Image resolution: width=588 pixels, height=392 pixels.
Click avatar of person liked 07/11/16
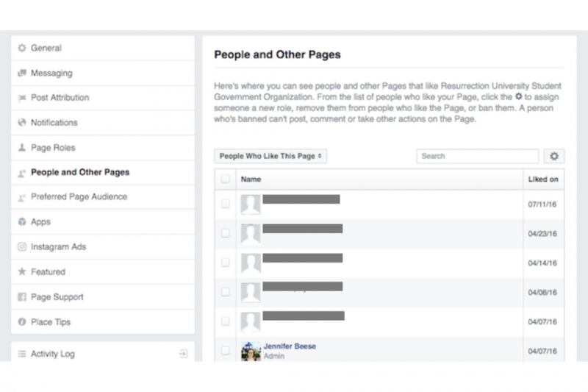point(251,204)
